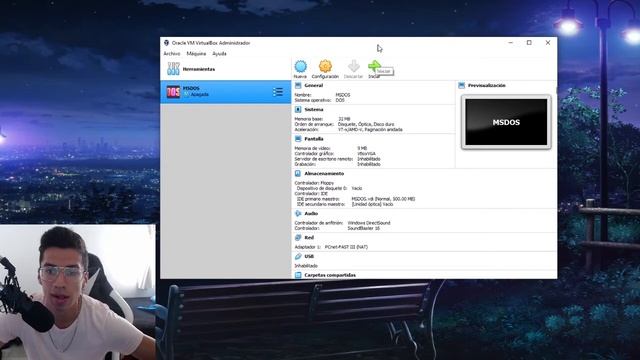The height and width of the screenshot is (360, 640).
Task: Open the Máquina menu
Action: [x=196, y=53]
